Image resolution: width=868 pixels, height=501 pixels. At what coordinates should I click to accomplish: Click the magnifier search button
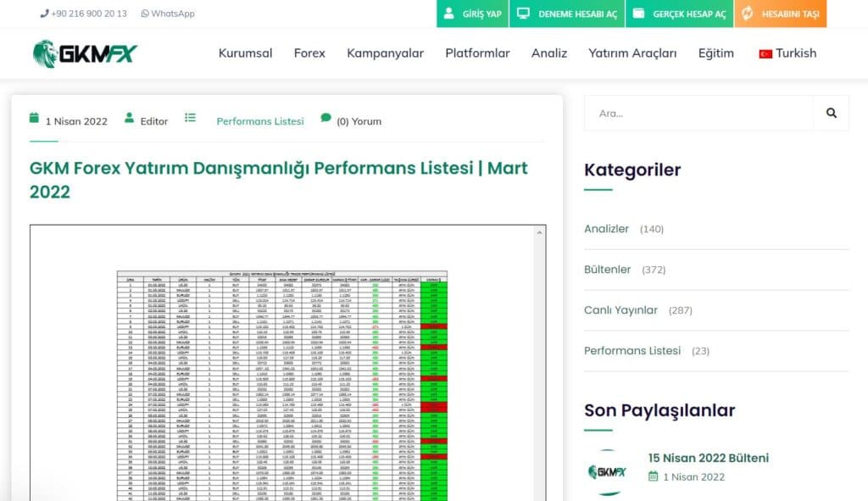coord(831,113)
